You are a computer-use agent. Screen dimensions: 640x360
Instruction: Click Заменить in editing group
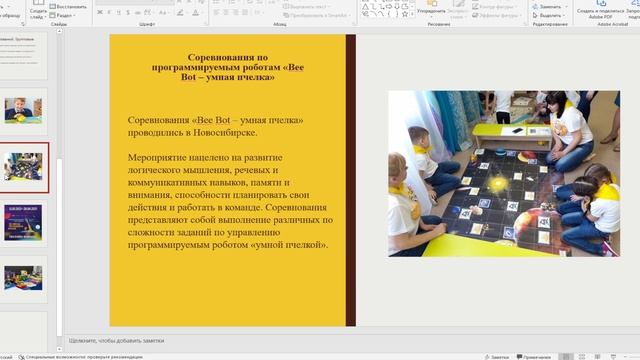549,7
